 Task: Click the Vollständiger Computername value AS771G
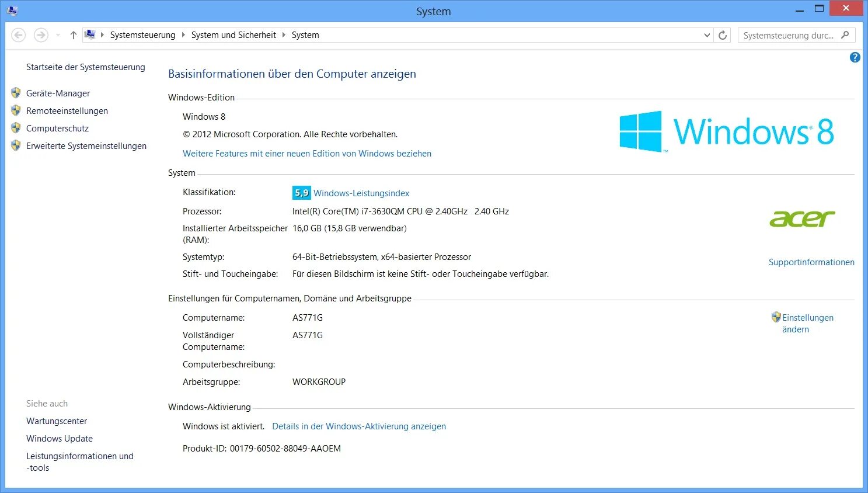click(308, 335)
